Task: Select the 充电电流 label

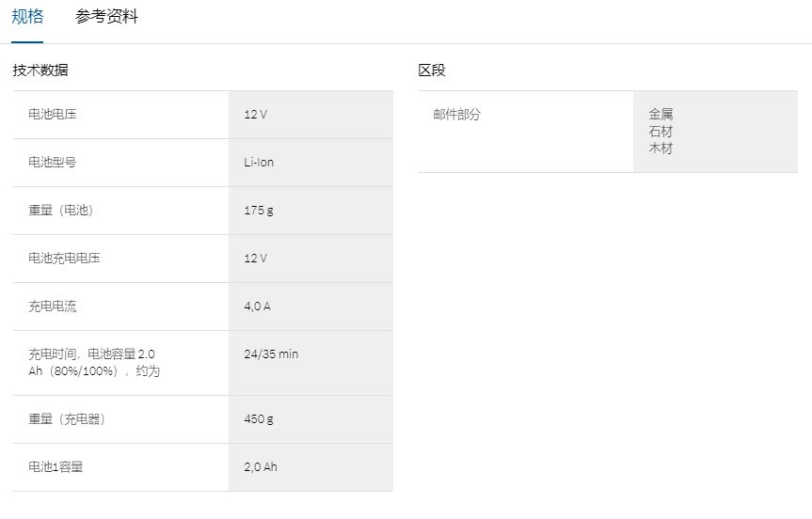Action: click(53, 307)
